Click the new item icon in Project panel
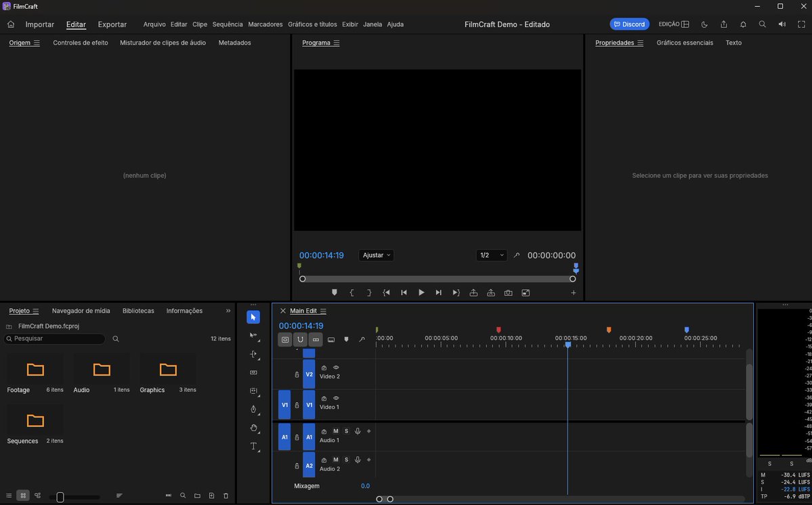The height and width of the screenshot is (505, 812). (x=211, y=496)
